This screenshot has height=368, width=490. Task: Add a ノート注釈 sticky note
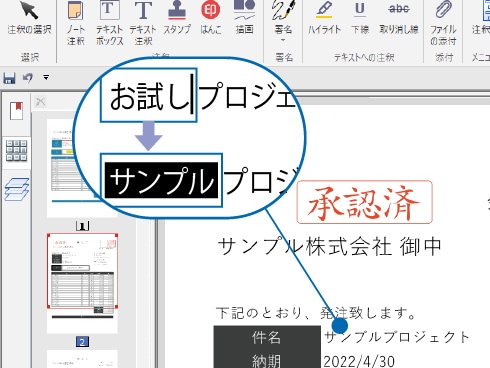pos(76,23)
